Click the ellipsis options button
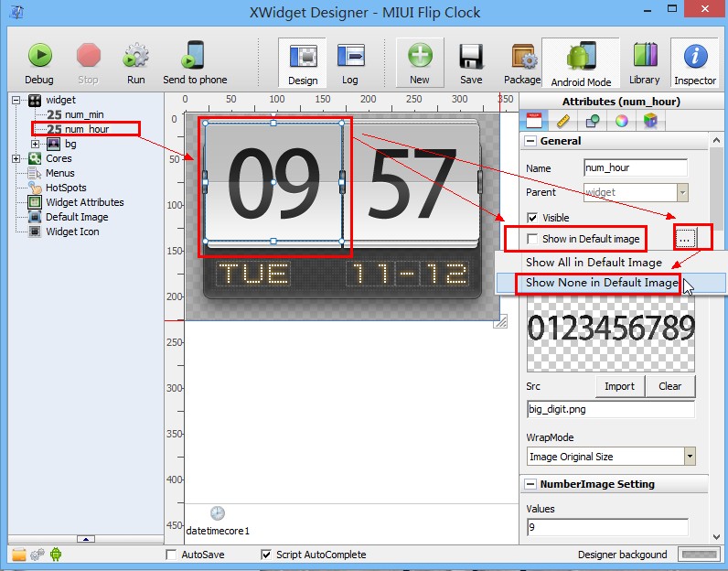Image resolution: width=728 pixels, height=571 pixels. (x=685, y=239)
